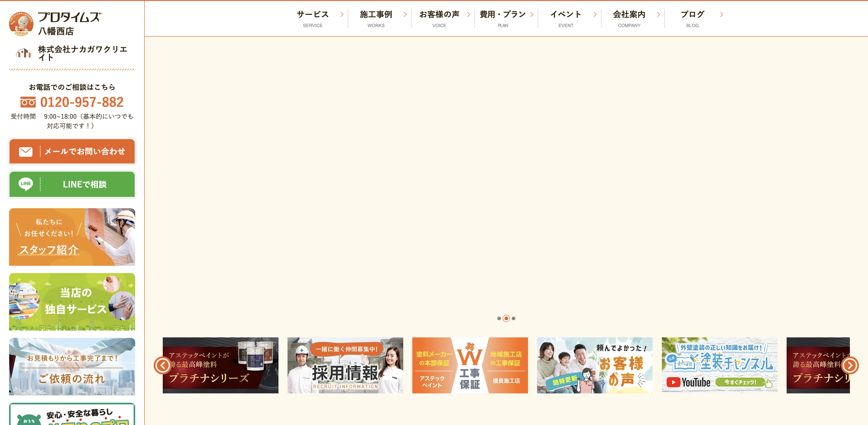Open the お客様の声 family photo banner
The width and height of the screenshot is (868, 425).
coord(595,365)
